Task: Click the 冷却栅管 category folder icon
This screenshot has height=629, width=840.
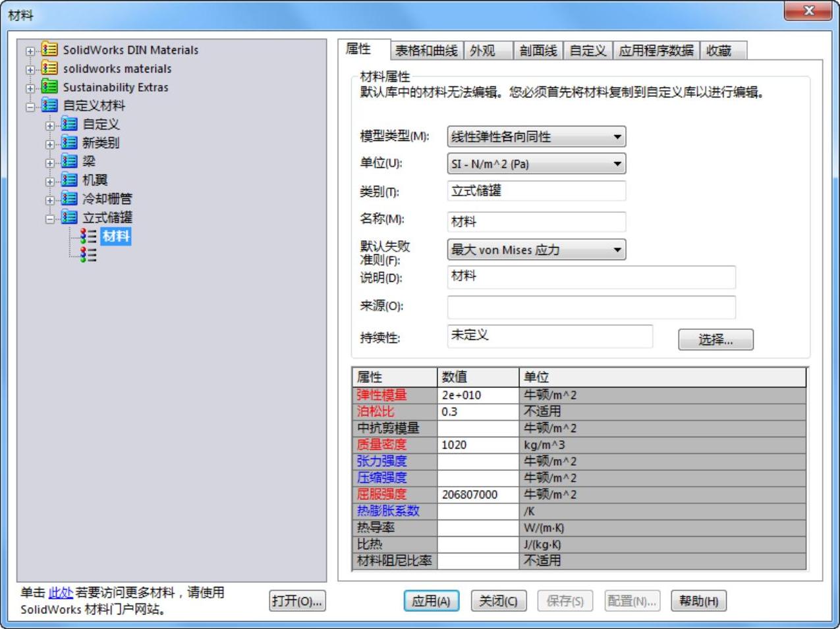Action: coord(69,198)
